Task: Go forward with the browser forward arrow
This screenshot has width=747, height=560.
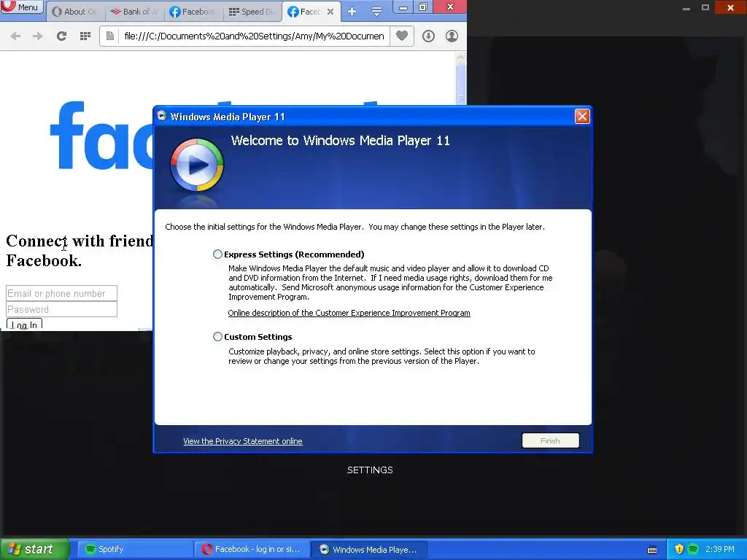Action: (x=38, y=36)
